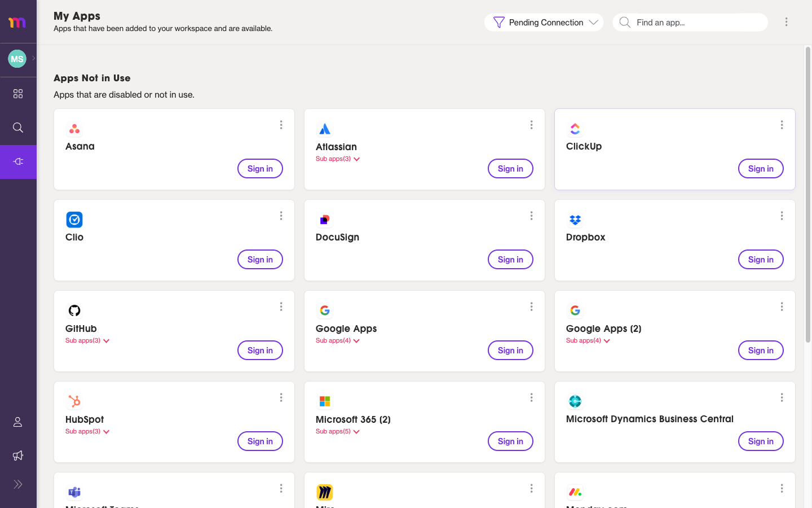812x508 pixels.
Task: Open the MS user avatar menu
Action: (17, 59)
